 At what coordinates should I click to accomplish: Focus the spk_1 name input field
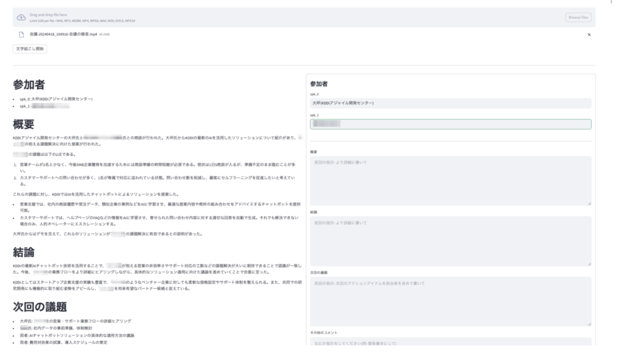pyautogui.click(x=451, y=124)
